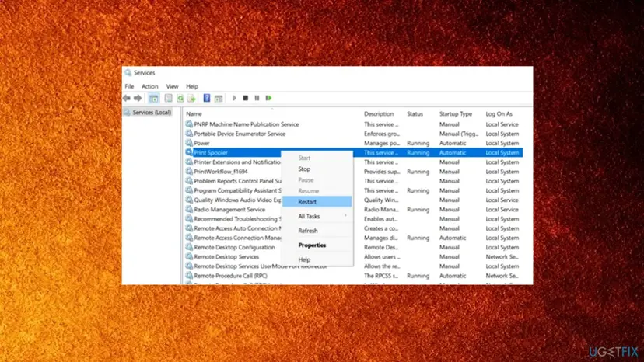The width and height of the screenshot is (644, 362).
Task: Open the View menu
Action: [172, 86]
